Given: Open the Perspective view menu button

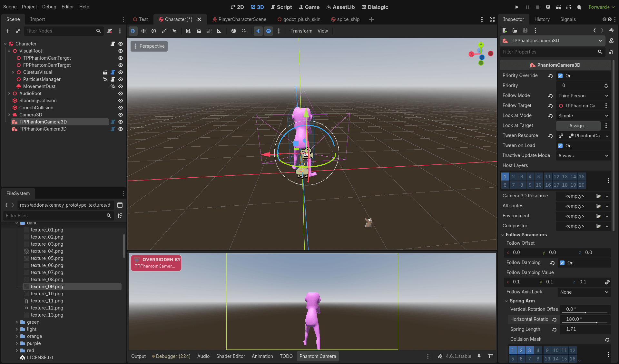Looking at the screenshot, I should [x=149, y=46].
